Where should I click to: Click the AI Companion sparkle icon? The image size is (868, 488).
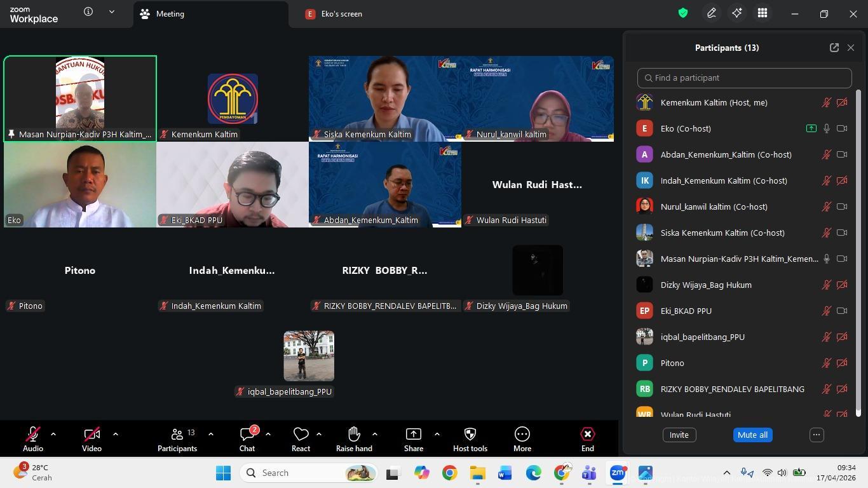tap(737, 13)
